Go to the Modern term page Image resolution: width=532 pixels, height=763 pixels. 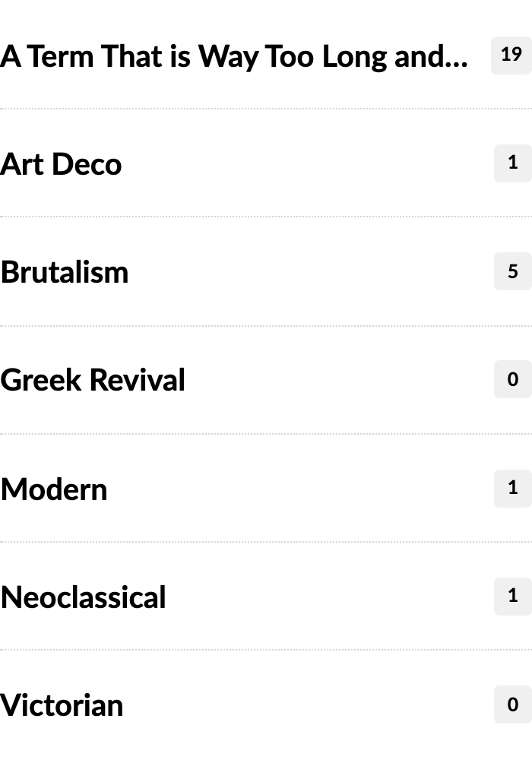[54, 489]
